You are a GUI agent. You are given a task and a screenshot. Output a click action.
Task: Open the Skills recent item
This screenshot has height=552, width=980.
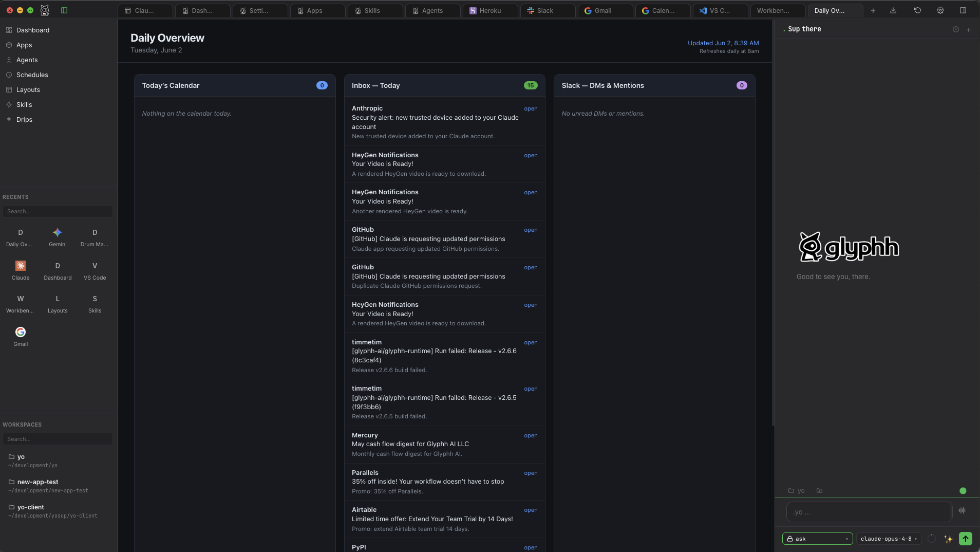[x=95, y=303]
